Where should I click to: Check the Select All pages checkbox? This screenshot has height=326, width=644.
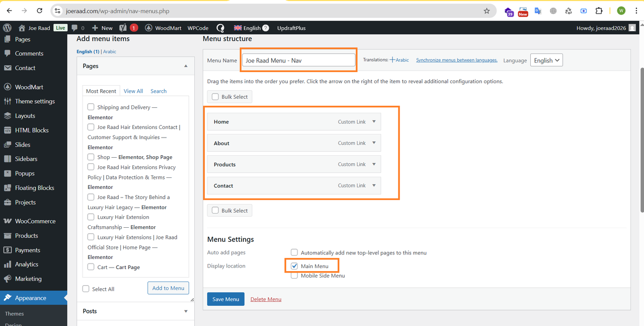pyautogui.click(x=86, y=289)
